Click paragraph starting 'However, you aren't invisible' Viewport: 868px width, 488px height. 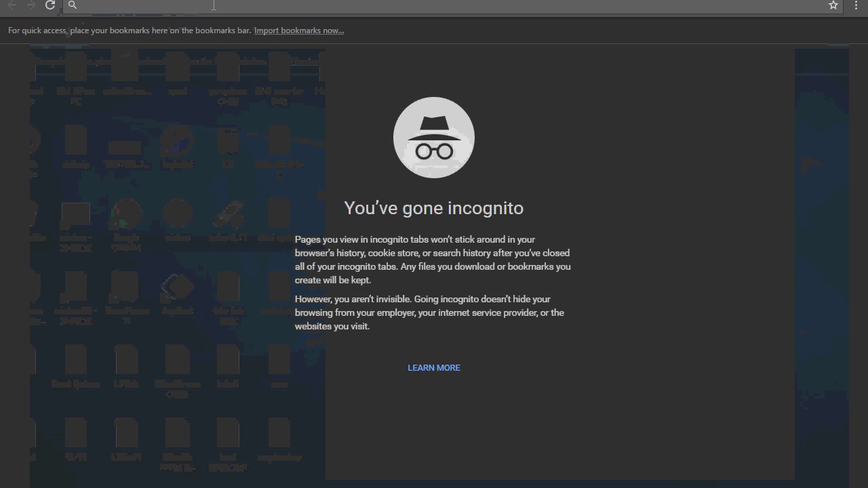tap(429, 312)
